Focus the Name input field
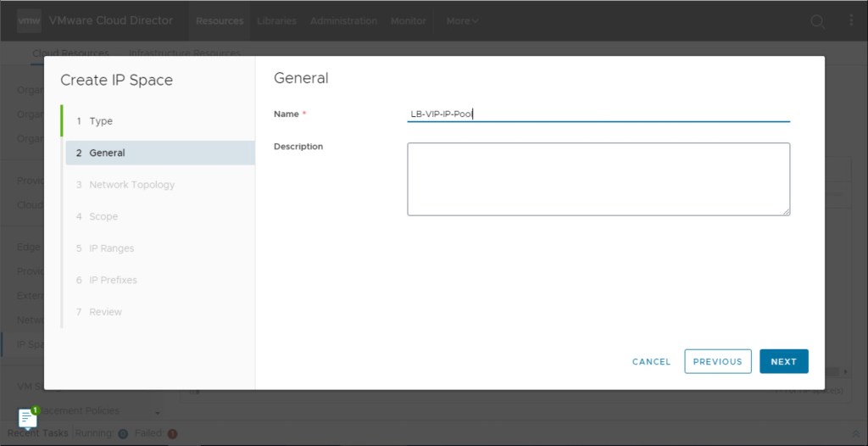868x446 pixels. (x=598, y=114)
